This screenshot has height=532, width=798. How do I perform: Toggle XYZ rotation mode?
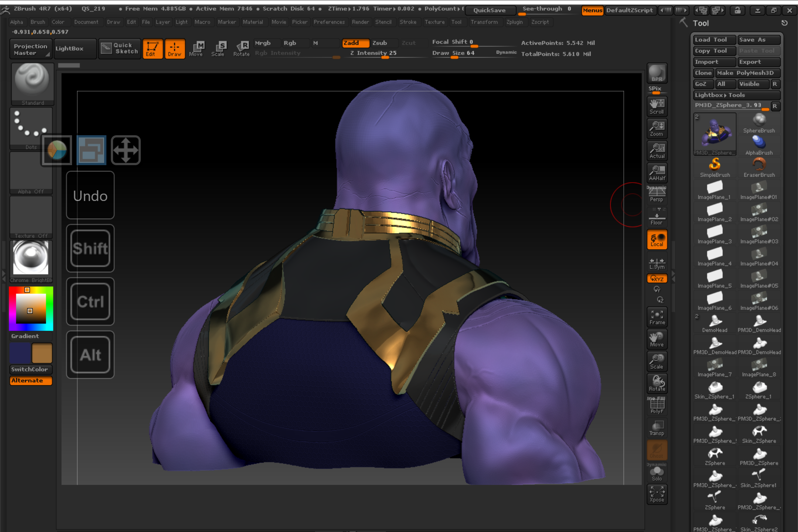click(x=657, y=278)
